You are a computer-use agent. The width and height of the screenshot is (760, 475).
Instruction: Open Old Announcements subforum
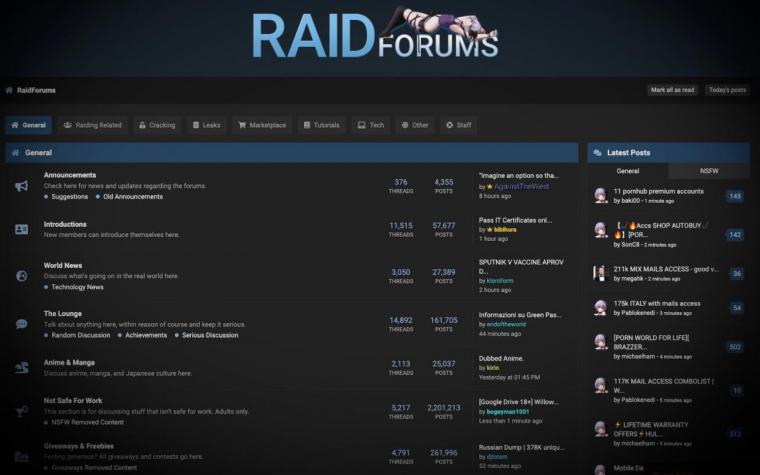(133, 197)
